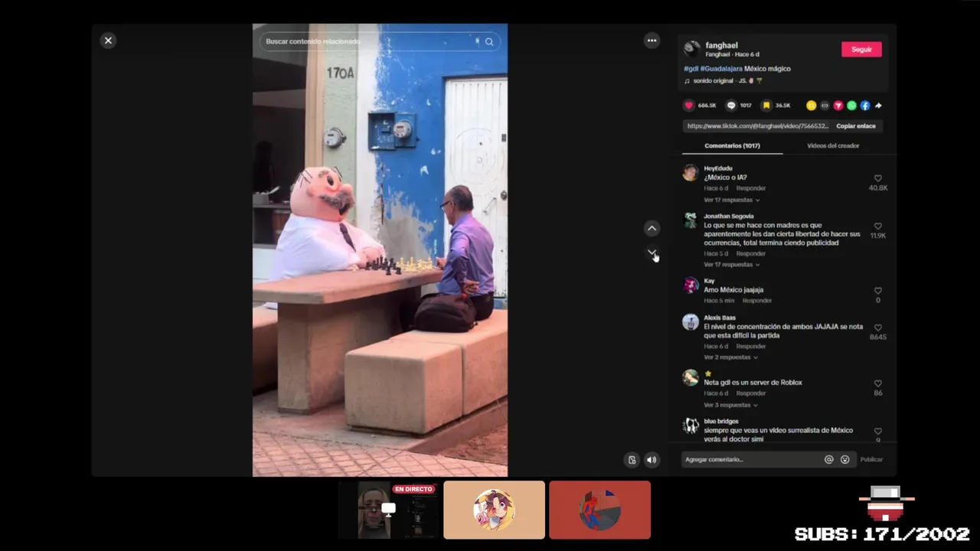Viewport: 980px width, 551px height.
Task: Like the video with the heart icon
Action: tap(689, 106)
